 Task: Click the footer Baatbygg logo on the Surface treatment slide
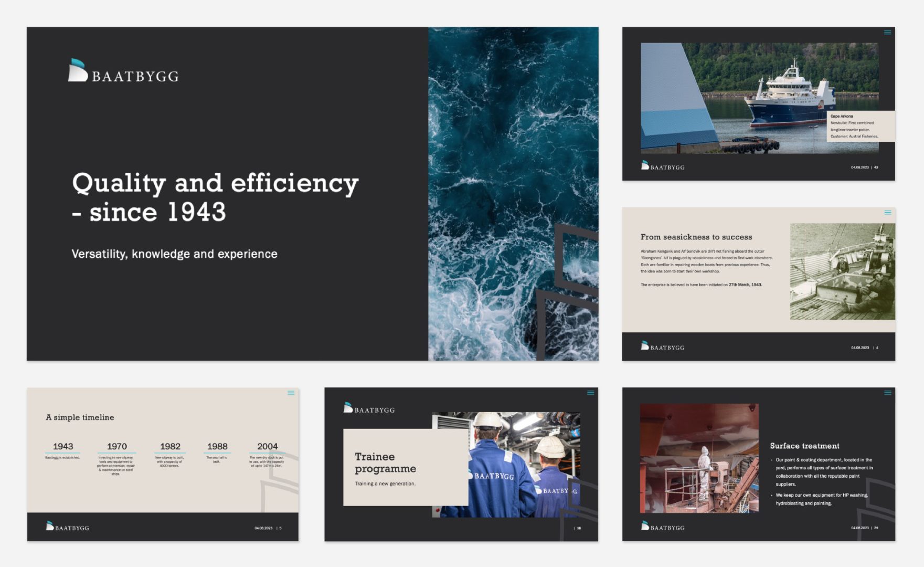point(663,526)
